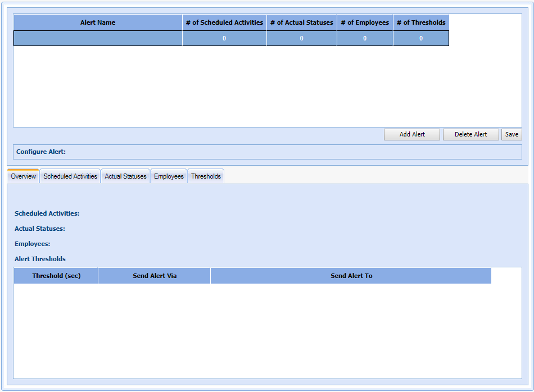Click the zero value under # of Scheduled Activities
This screenshot has height=392, width=534.
pos(224,38)
